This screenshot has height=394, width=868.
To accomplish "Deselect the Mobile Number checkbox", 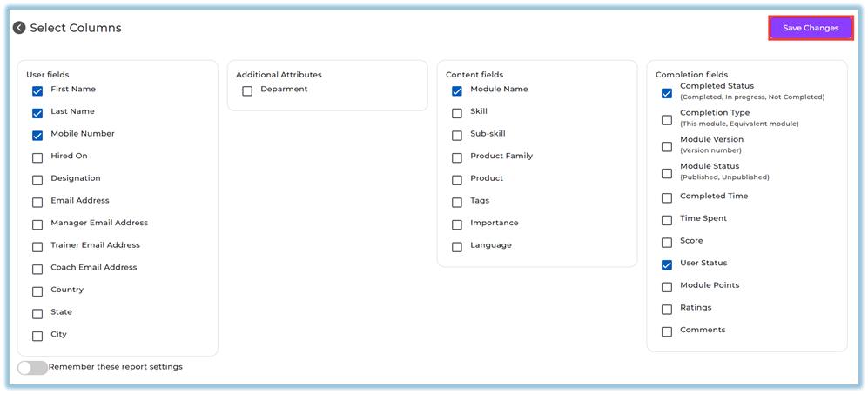I will 37,135.
